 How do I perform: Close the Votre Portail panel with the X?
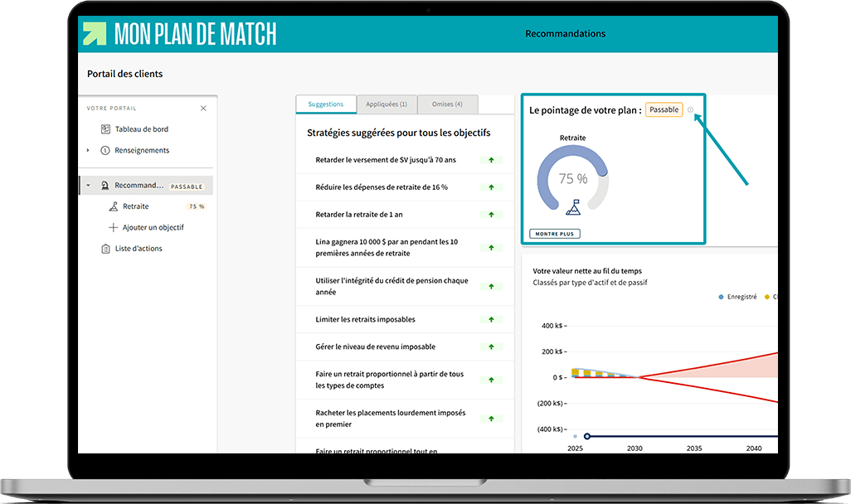(x=204, y=108)
